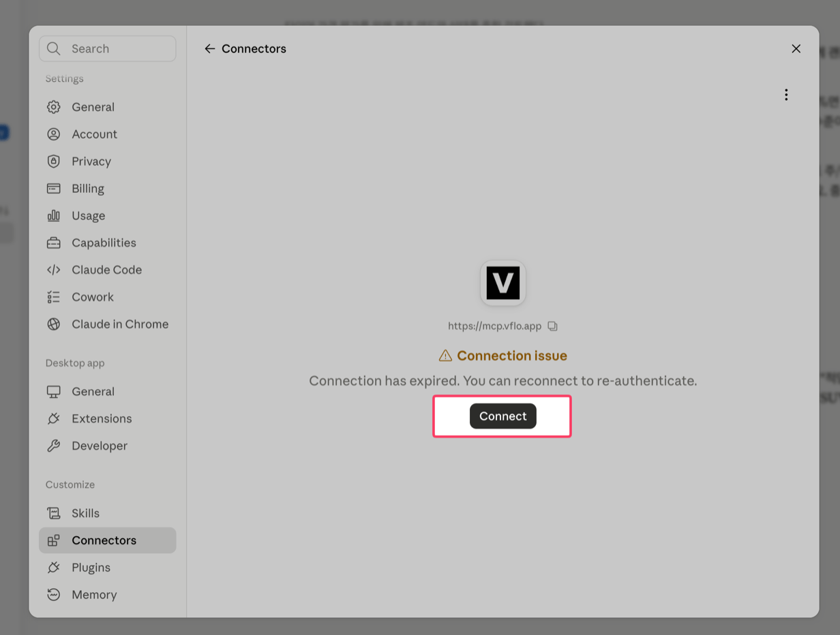Open Developer settings

[x=108, y=446]
